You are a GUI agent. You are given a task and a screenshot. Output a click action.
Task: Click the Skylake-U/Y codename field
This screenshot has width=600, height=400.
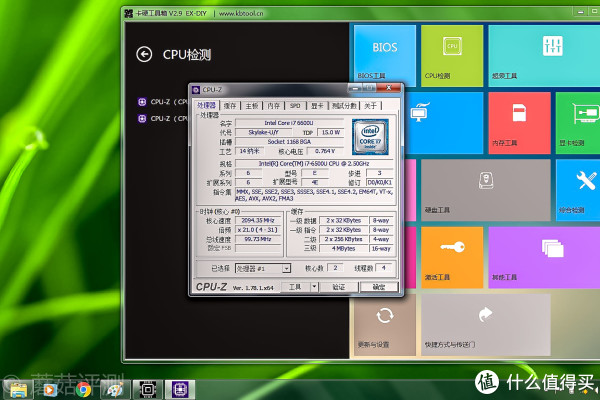click(x=263, y=132)
